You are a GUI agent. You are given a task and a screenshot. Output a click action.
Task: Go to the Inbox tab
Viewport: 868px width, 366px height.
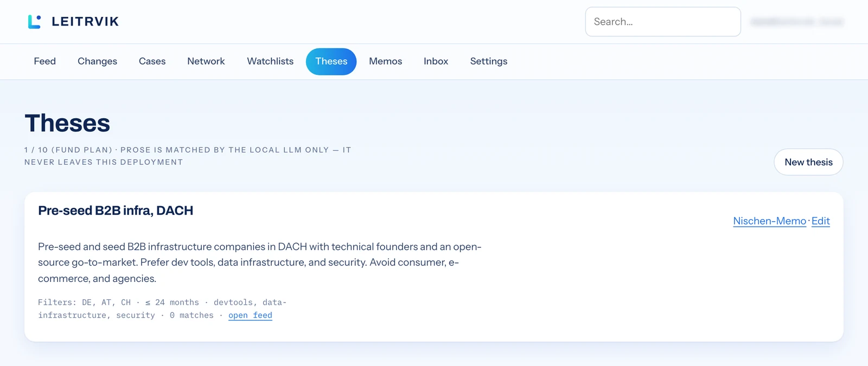click(x=436, y=61)
